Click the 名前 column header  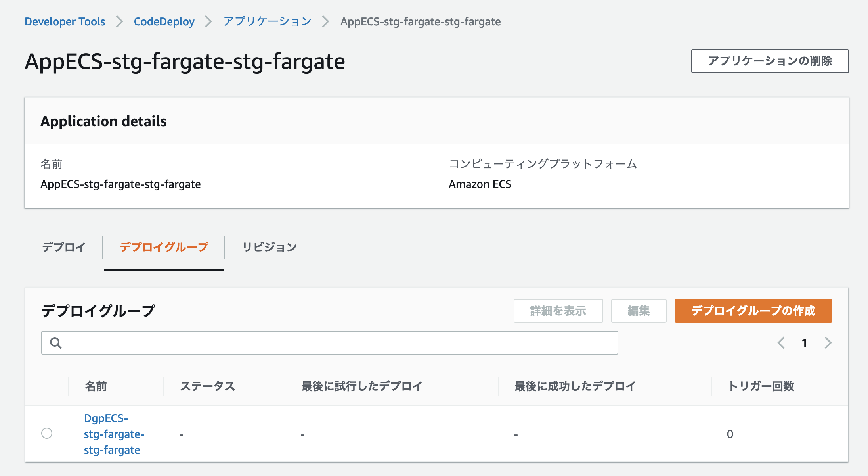tap(96, 386)
